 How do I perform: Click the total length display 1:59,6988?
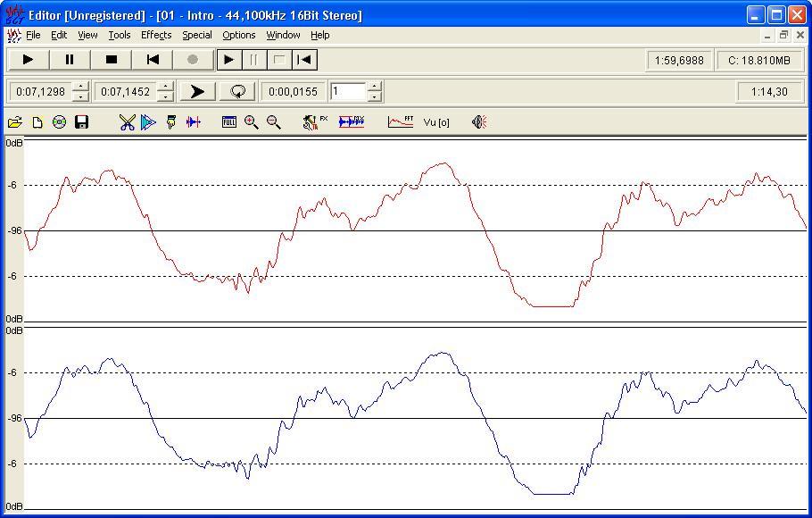point(679,60)
